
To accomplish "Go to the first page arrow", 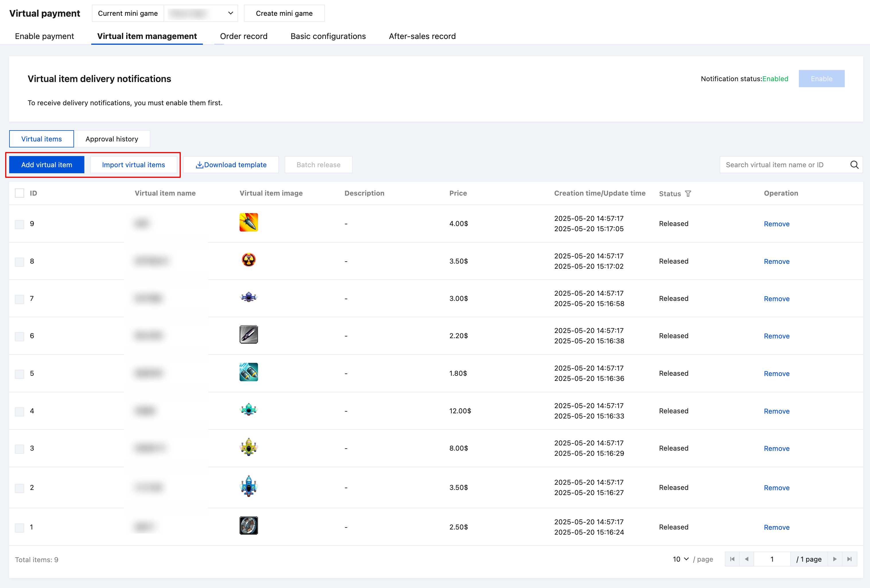I will click(x=732, y=559).
